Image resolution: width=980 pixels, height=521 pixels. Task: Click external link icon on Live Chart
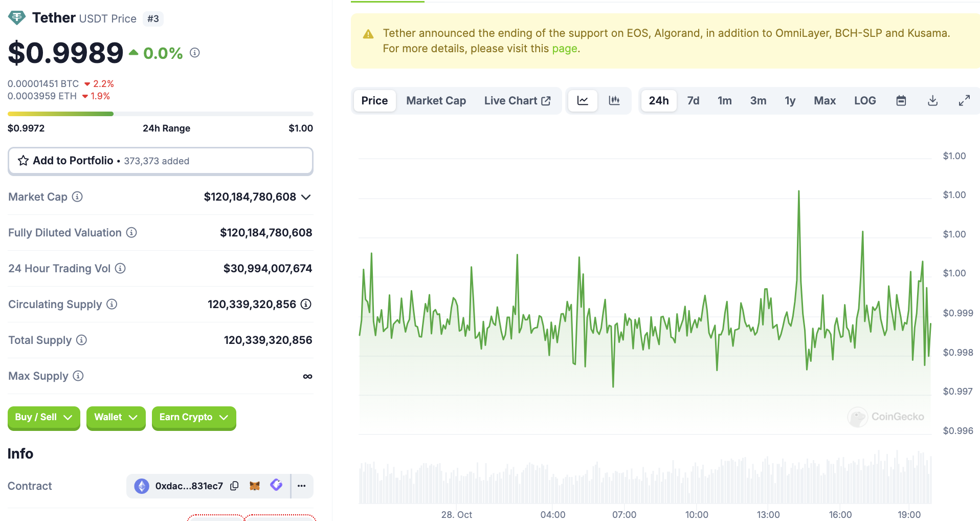546,101
